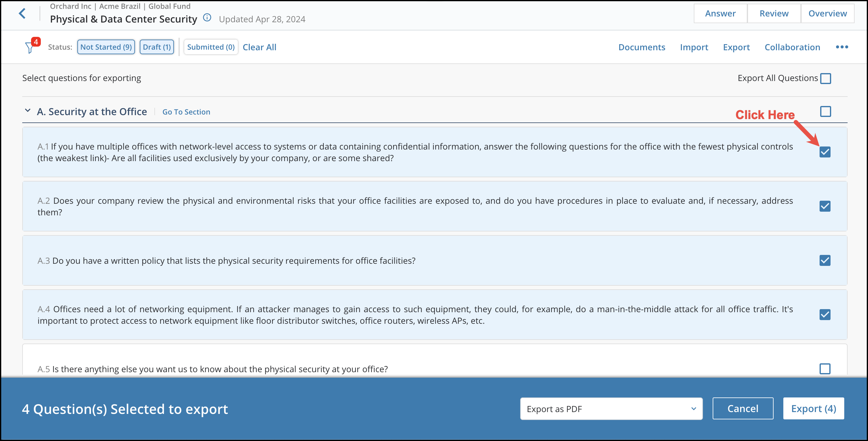Deselect question A.2 checkbox
868x441 pixels.
[824, 206]
